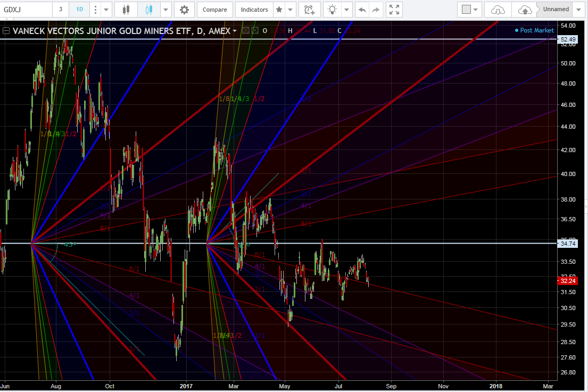Click the Compare button
This screenshot has height=392, width=588.
pos(215,10)
